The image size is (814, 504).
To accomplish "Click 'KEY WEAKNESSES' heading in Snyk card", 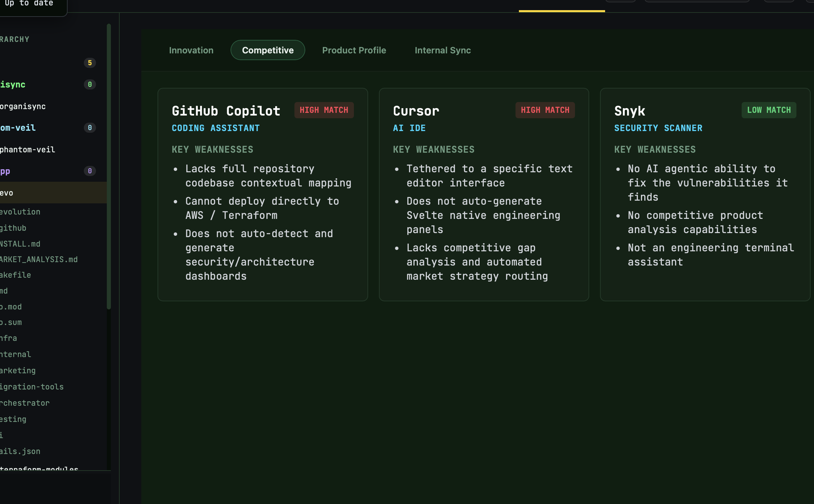I will tap(655, 150).
